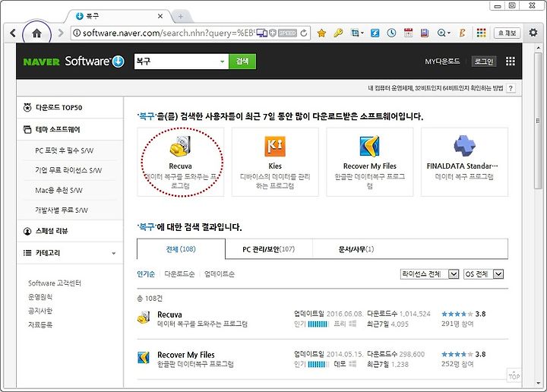Click the TOP scroll-to-top button
Screen dimensions: 547x392
514,375
